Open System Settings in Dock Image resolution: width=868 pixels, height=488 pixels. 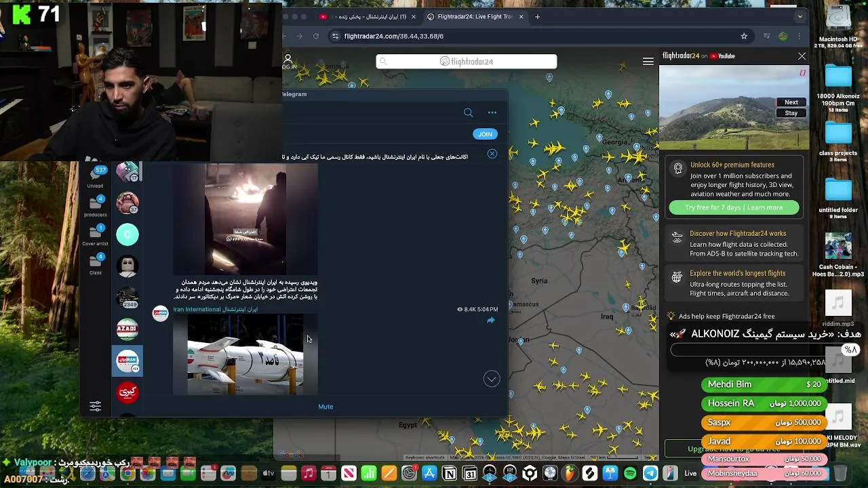[409, 473]
